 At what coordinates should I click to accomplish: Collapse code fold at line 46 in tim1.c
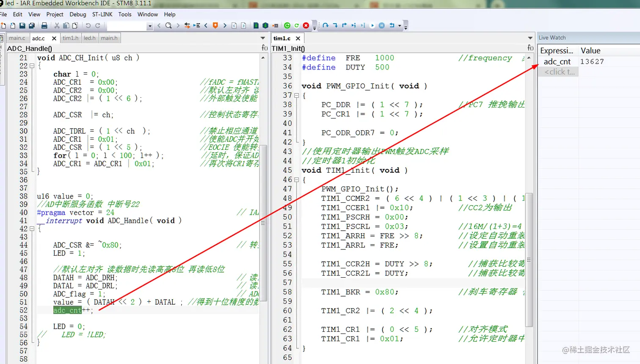296,179
